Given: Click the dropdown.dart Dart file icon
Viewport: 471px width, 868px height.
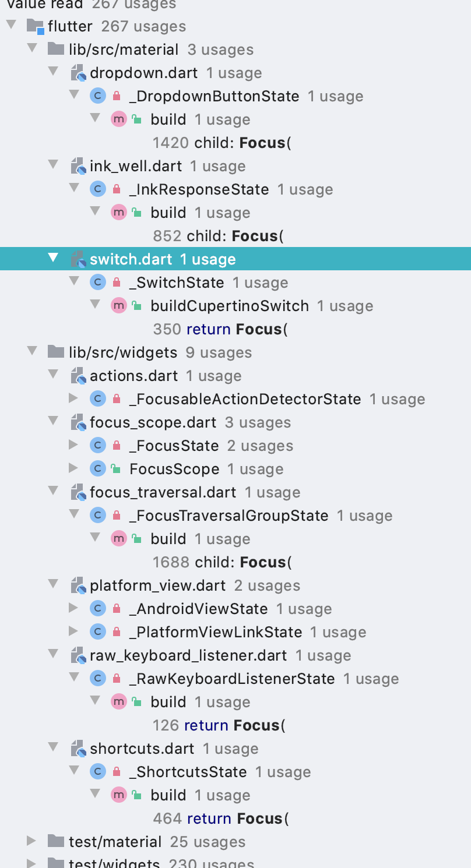Looking at the screenshot, I should (77, 72).
